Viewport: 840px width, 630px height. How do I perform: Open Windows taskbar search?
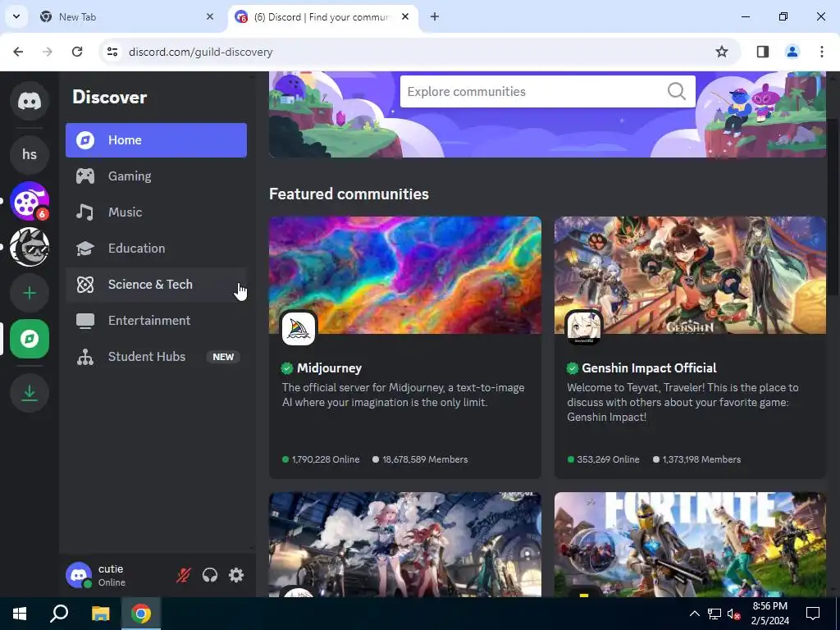(59, 614)
